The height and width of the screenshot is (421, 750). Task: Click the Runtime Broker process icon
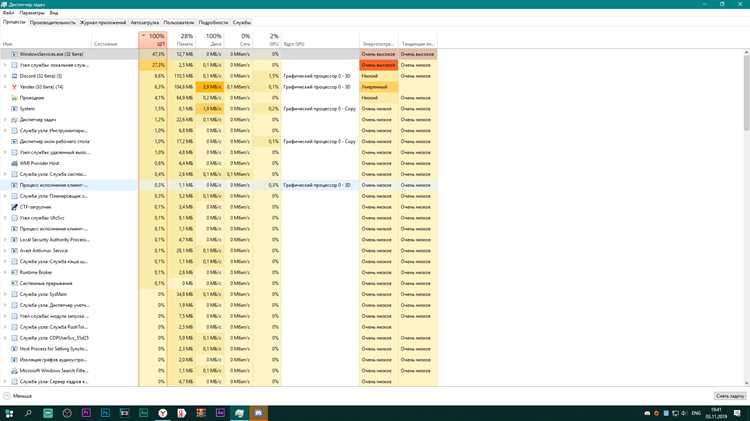point(14,273)
